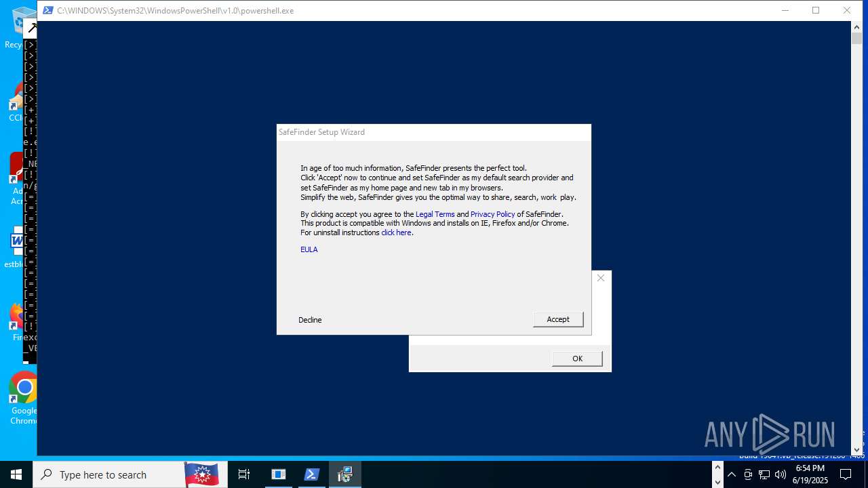
Task: Show hidden system tray icons
Action: click(x=732, y=474)
